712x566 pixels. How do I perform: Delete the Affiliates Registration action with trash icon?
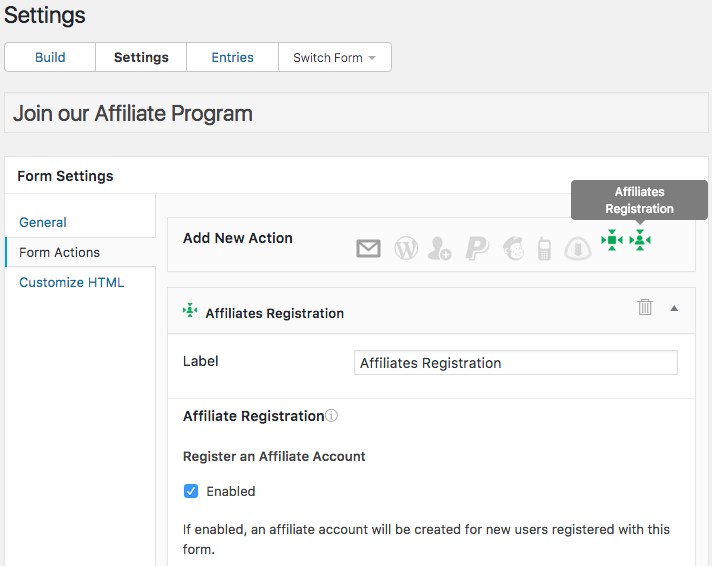[645, 307]
